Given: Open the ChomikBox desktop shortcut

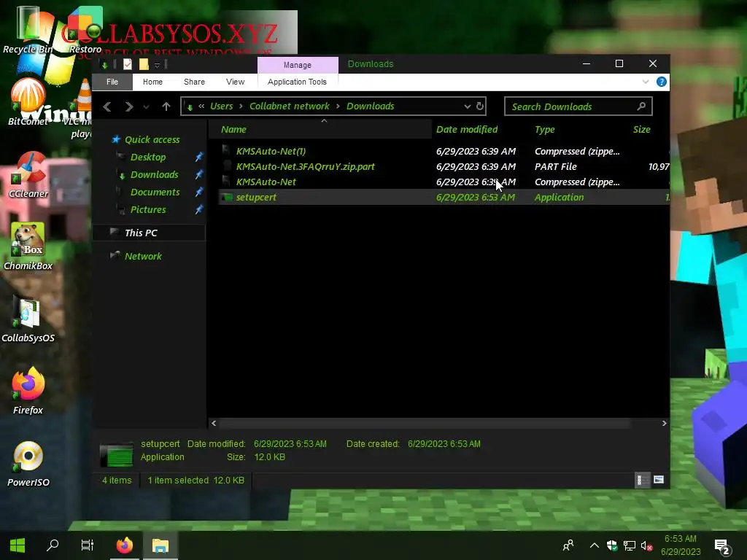Looking at the screenshot, I should (x=28, y=246).
